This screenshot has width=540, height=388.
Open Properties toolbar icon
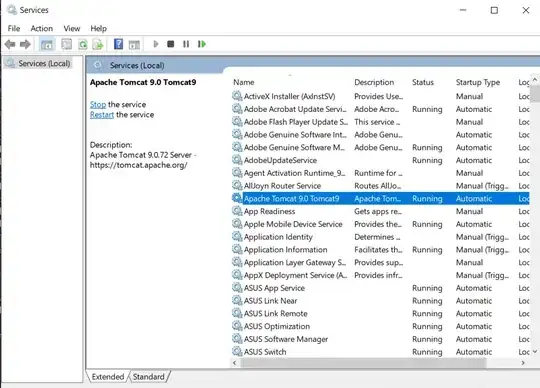tap(66, 44)
